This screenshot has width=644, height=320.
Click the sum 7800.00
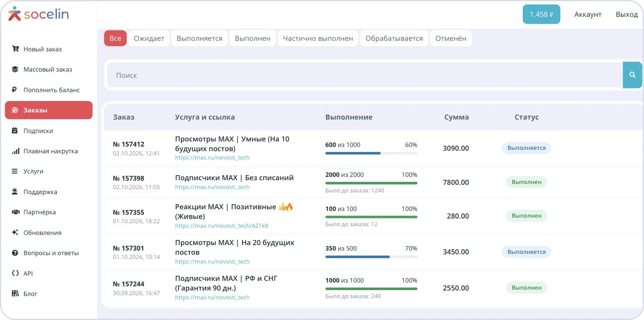click(456, 182)
